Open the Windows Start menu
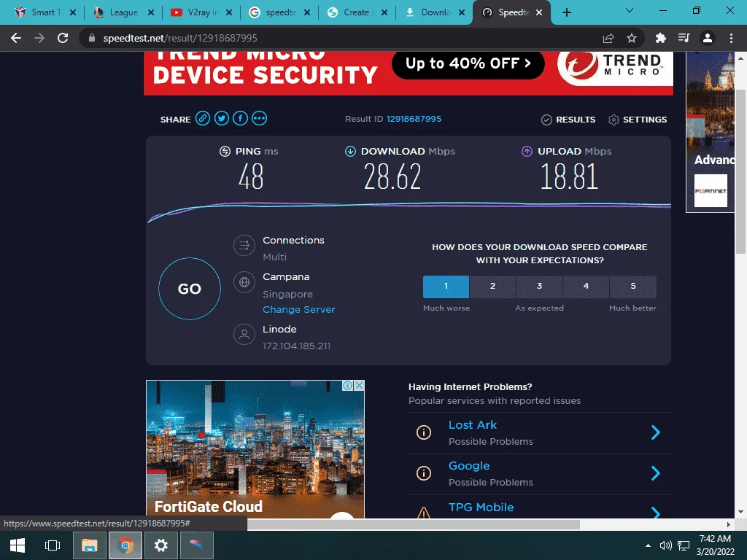Viewport: 747px width, 560px height. click(x=18, y=545)
